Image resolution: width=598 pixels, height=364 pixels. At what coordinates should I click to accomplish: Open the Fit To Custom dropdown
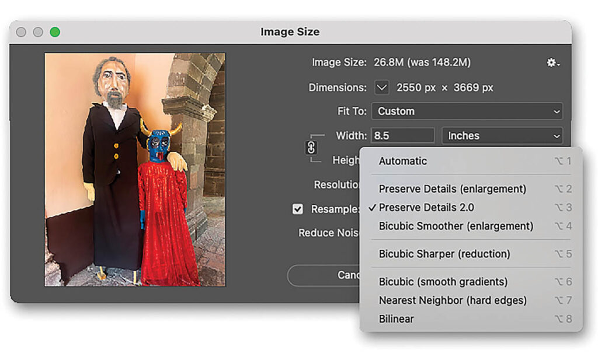tap(467, 111)
